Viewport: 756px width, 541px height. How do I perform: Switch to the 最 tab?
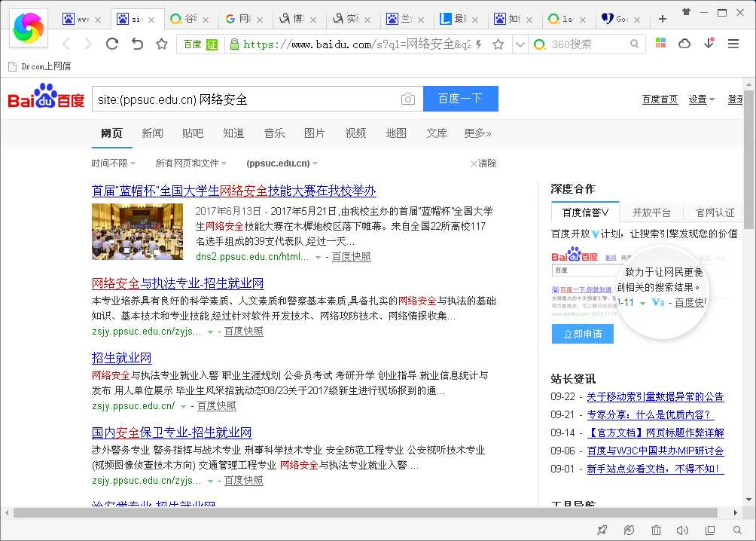(x=459, y=19)
